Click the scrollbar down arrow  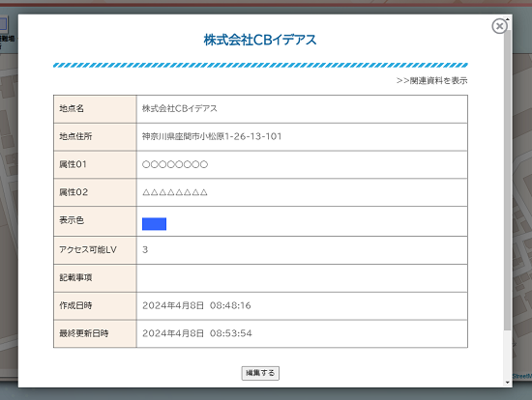tap(507, 383)
